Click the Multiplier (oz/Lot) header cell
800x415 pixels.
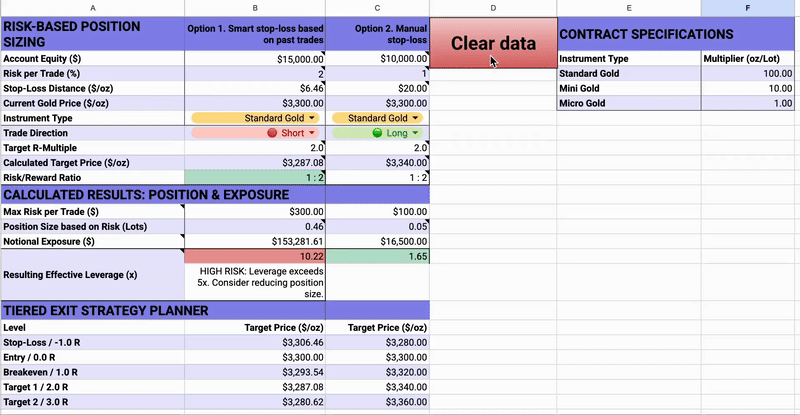point(747,59)
